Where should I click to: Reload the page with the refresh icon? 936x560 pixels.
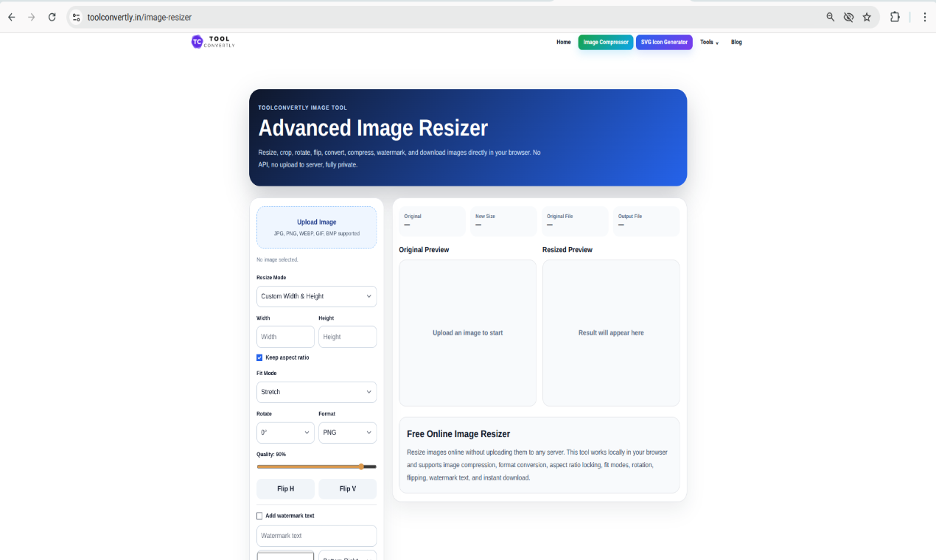52,17
